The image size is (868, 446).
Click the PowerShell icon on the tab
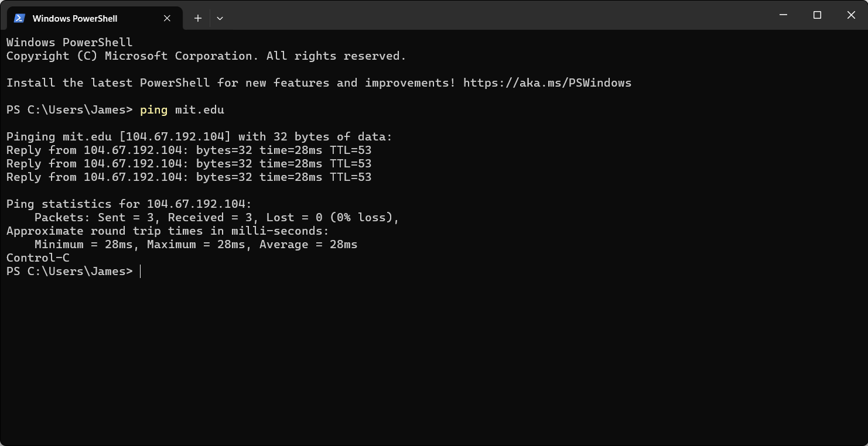[19, 18]
